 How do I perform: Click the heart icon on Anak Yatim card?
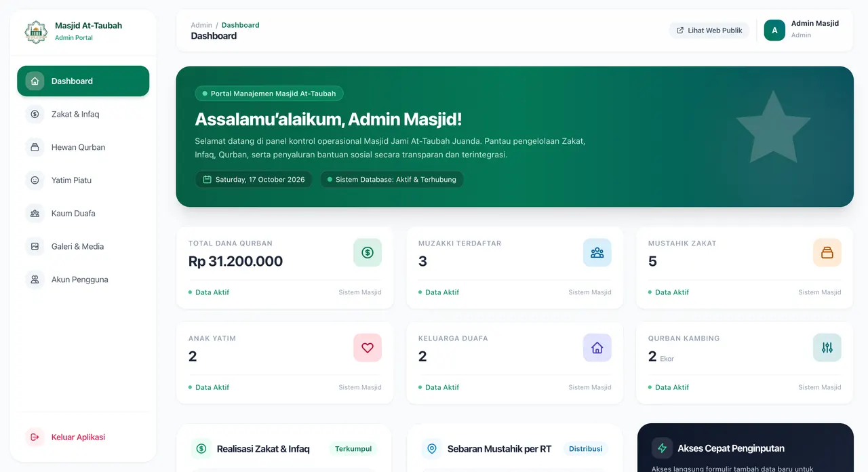pyautogui.click(x=368, y=347)
